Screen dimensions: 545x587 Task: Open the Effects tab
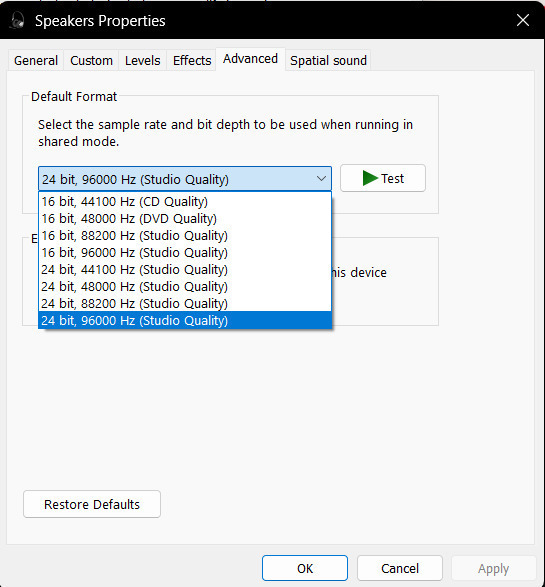pyautogui.click(x=192, y=60)
